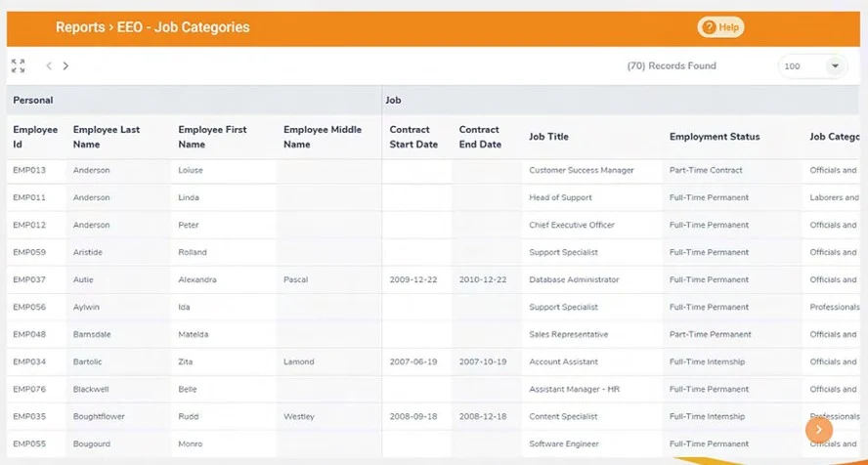Click the last name Barnsdale
This screenshot has width=868, height=465.
click(92, 334)
